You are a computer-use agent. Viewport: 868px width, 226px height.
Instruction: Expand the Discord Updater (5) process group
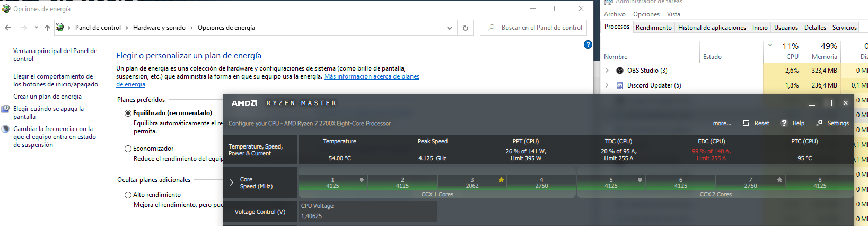coord(607,85)
